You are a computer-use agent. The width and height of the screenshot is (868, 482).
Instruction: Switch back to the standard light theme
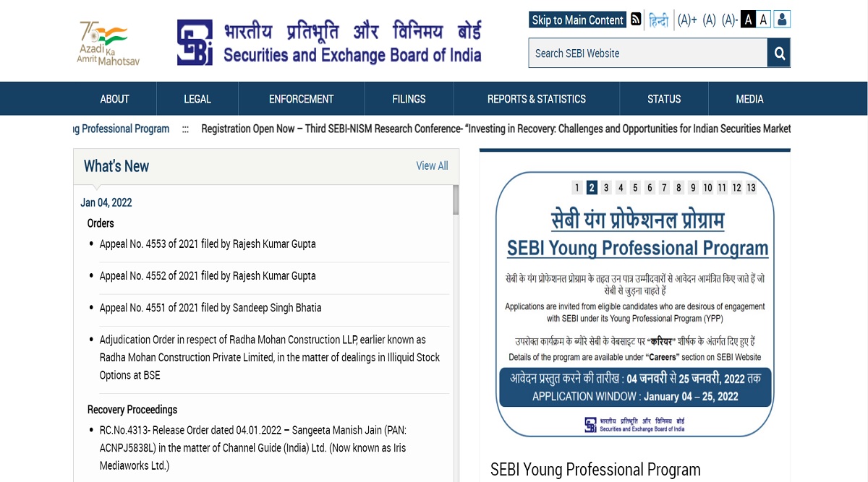[763, 20]
